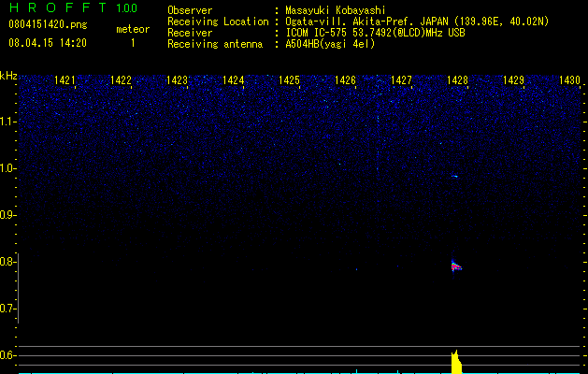Click the 1425 time marker
This screenshot has height=374, width=588.
[x=289, y=80]
